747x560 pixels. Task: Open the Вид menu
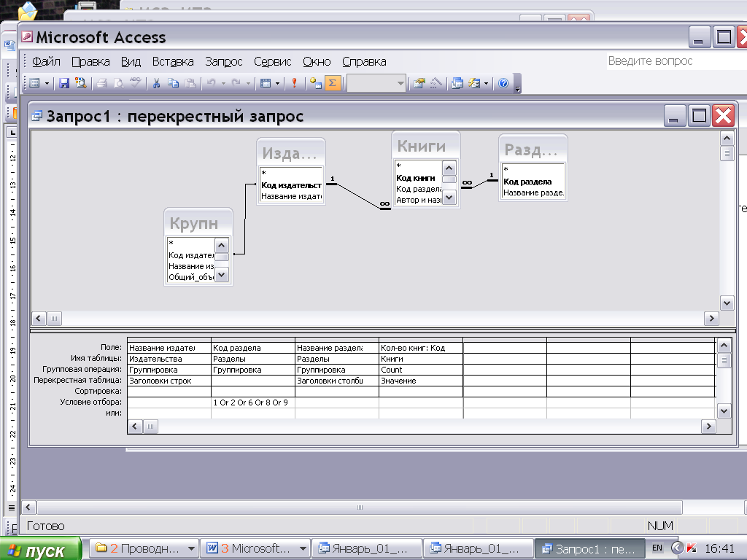[x=131, y=61]
